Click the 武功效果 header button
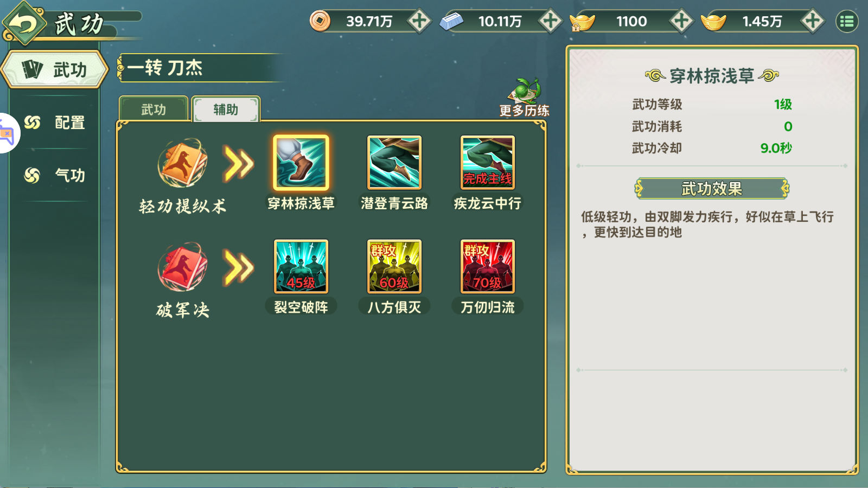Viewport: 868px width, 488px height. (712, 188)
